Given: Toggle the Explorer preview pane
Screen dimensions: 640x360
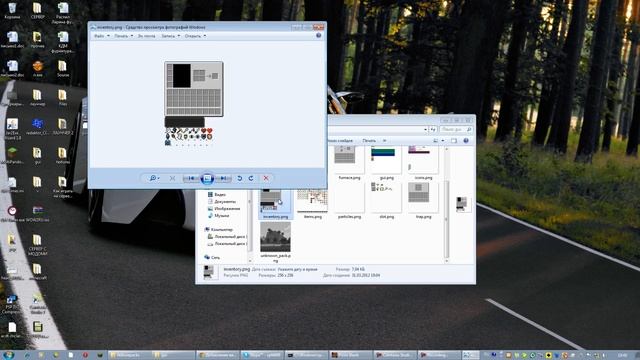Looking at the screenshot, I should [x=454, y=140].
